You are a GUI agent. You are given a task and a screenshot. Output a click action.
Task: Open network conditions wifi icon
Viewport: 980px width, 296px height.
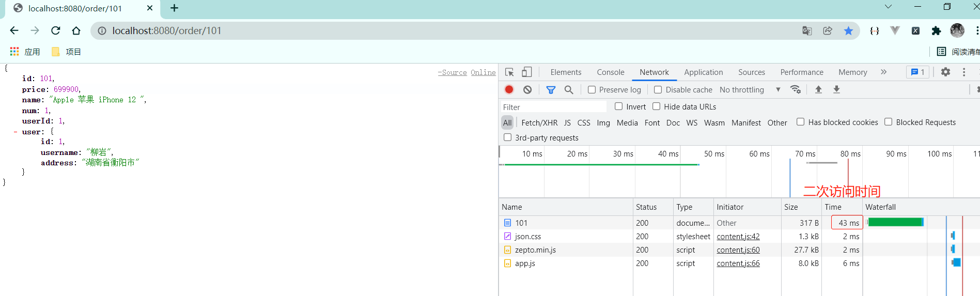pyautogui.click(x=796, y=89)
